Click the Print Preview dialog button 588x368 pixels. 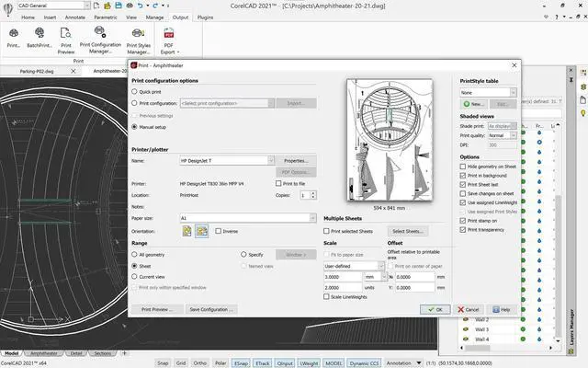tap(157, 309)
